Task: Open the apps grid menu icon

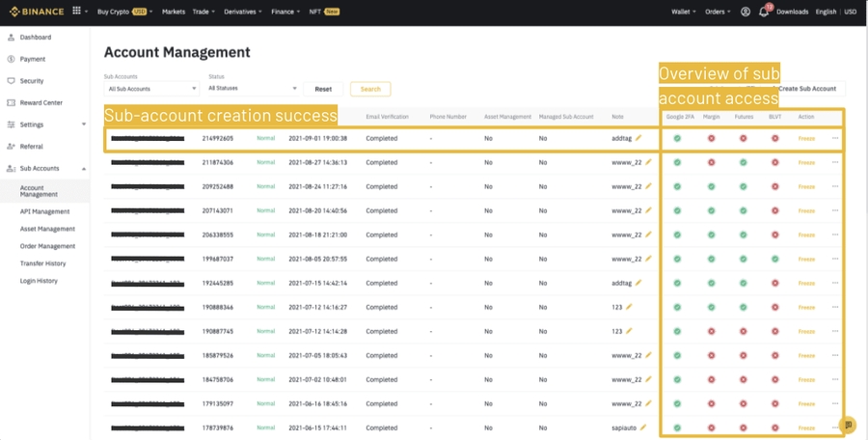Action: 76,12
